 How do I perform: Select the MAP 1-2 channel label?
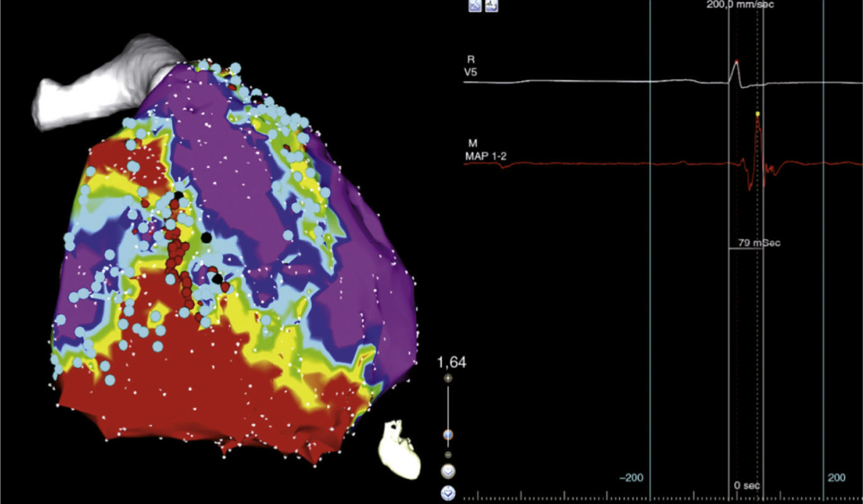485,155
